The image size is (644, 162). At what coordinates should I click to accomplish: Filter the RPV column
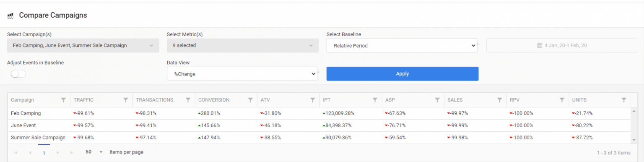(562, 100)
